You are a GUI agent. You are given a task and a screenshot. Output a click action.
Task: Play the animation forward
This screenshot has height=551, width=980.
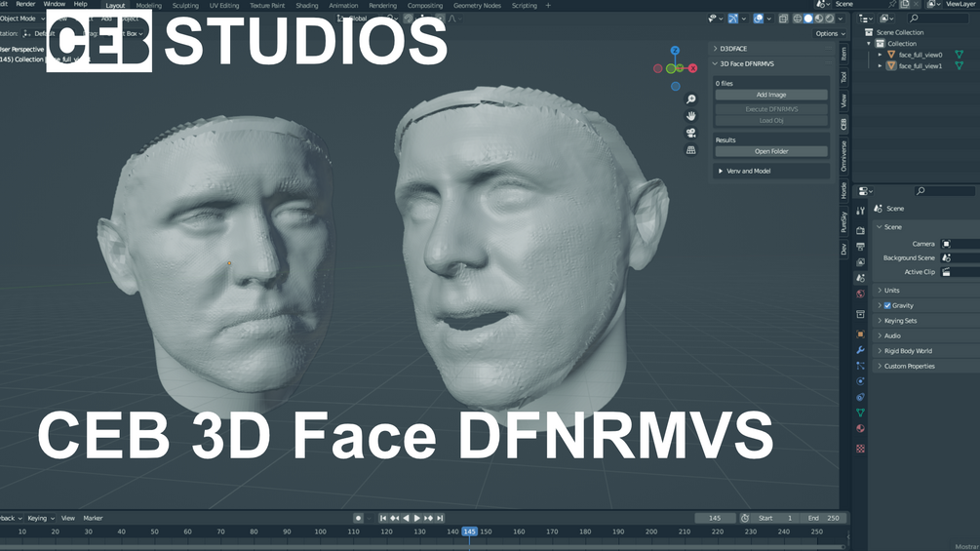tap(417, 518)
